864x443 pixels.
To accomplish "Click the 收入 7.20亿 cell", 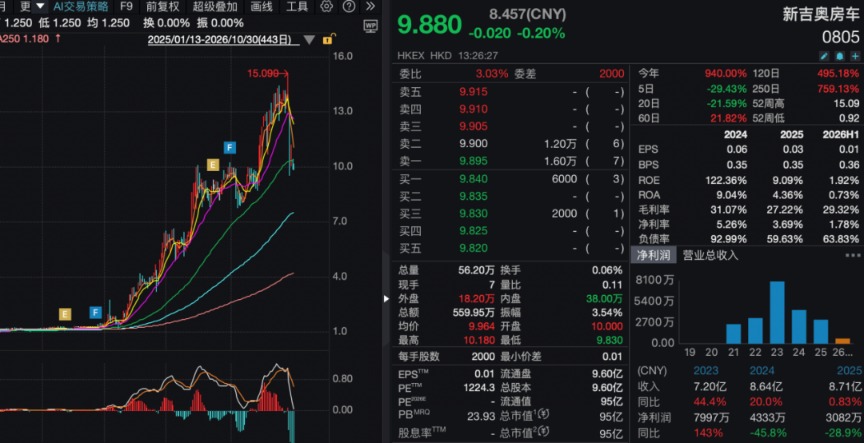I will 709,386.
